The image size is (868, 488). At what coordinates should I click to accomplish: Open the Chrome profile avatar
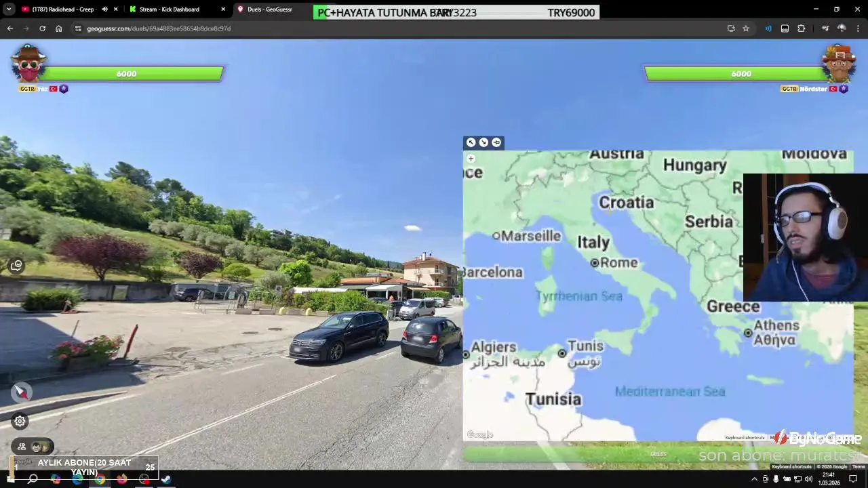click(x=842, y=28)
